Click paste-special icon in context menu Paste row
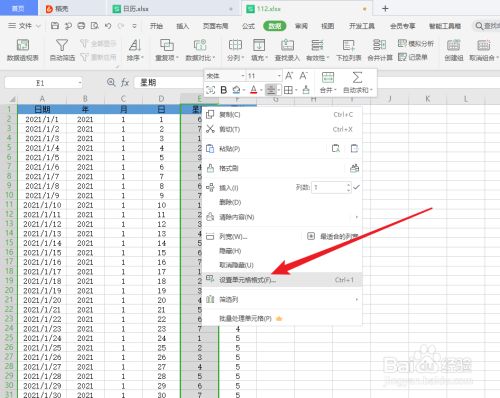500x398 pixels. click(x=336, y=148)
